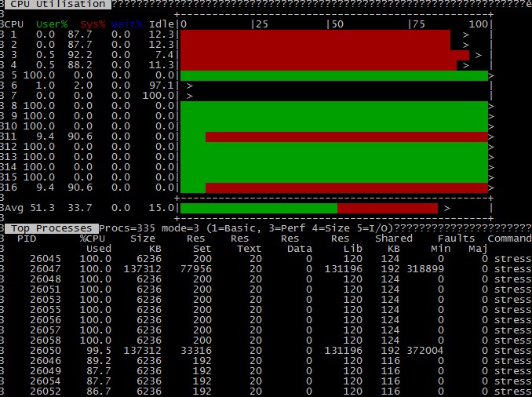
Task: Click PID 26045
Action: click(46, 259)
